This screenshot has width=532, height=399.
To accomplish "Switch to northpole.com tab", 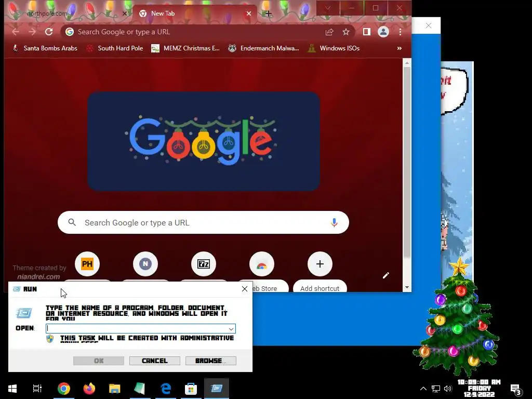I will pos(68,14).
